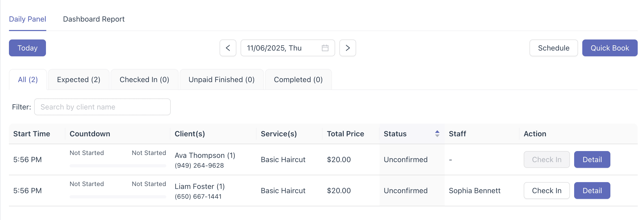Click Ava Thompson's countdown progress bar

118,166
